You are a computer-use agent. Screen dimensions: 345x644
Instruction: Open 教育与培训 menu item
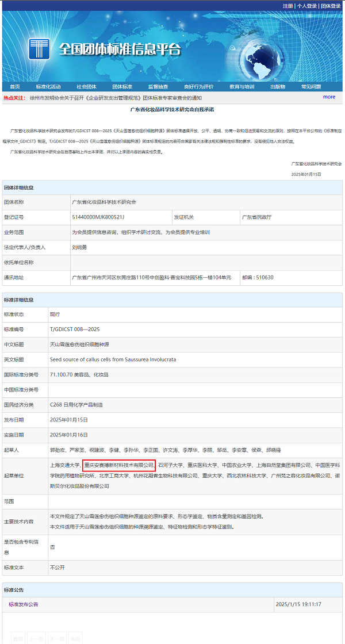pyautogui.click(x=242, y=87)
